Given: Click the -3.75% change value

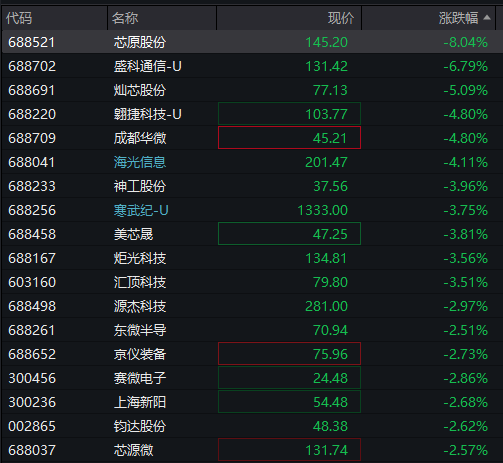Looking at the screenshot, I should click(465, 210).
